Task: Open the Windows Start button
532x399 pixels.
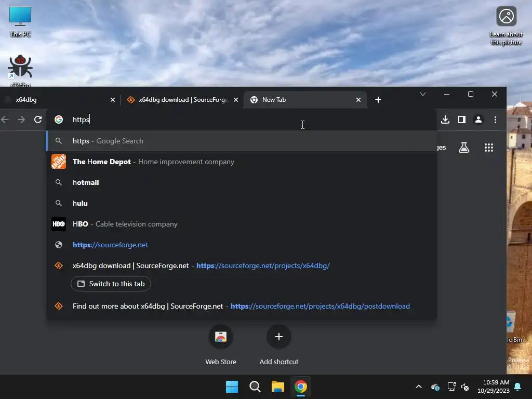Action: (232, 387)
